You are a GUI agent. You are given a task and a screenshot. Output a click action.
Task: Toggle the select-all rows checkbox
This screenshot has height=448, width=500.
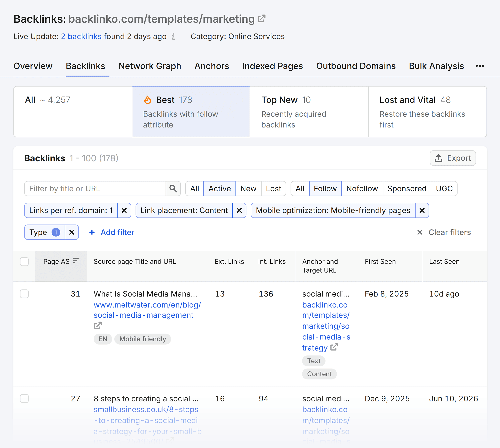click(24, 262)
